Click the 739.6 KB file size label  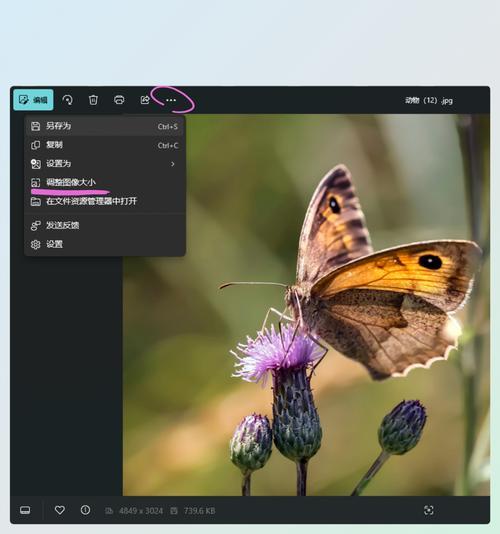pos(199,511)
